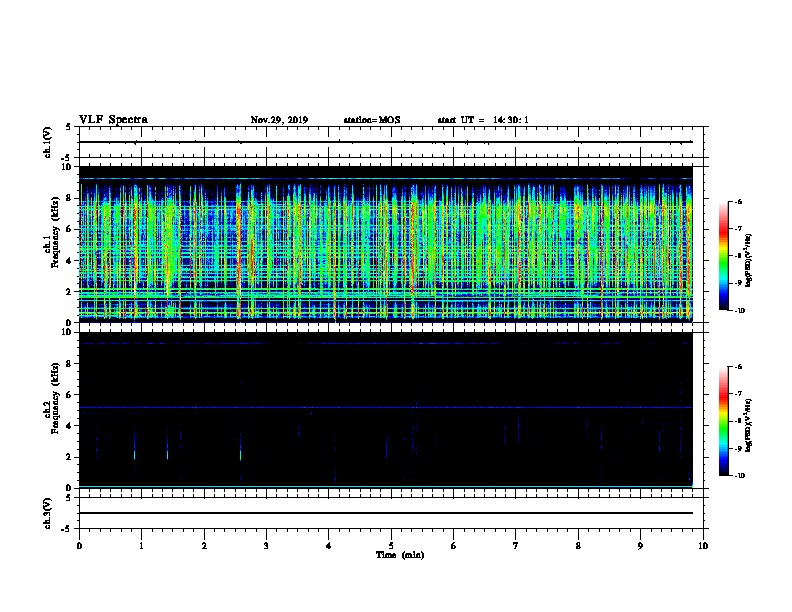Click the ch.2 "Frequency (kHz)" axis label
This screenshot has width=792, height=612.
point(56,398)
